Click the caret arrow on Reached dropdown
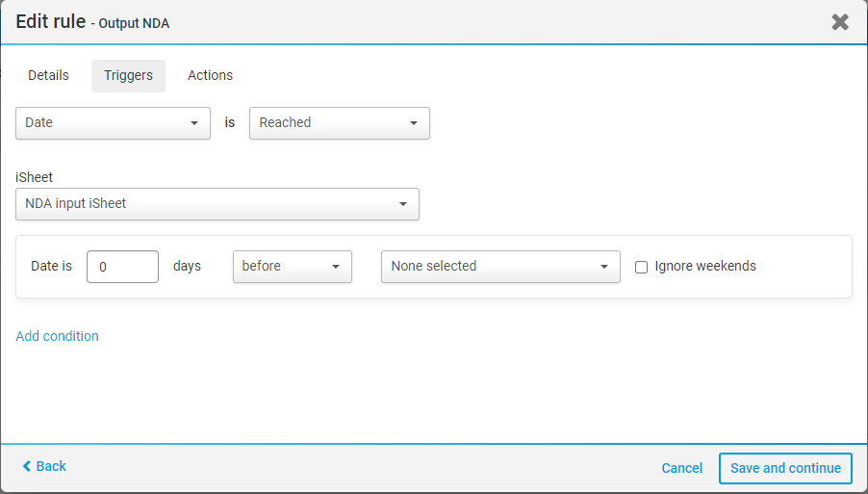Viewport: 868px width, 494px height. tap(413, 123)
